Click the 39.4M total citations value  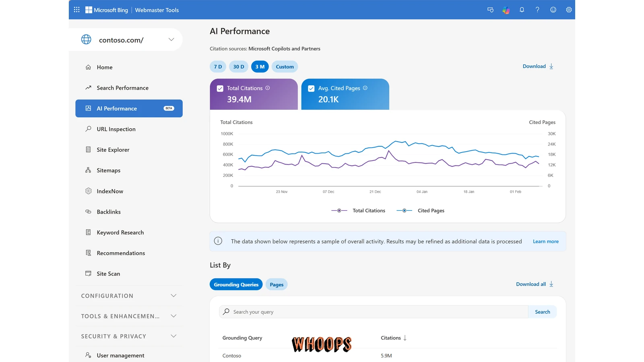click(239, 99)
